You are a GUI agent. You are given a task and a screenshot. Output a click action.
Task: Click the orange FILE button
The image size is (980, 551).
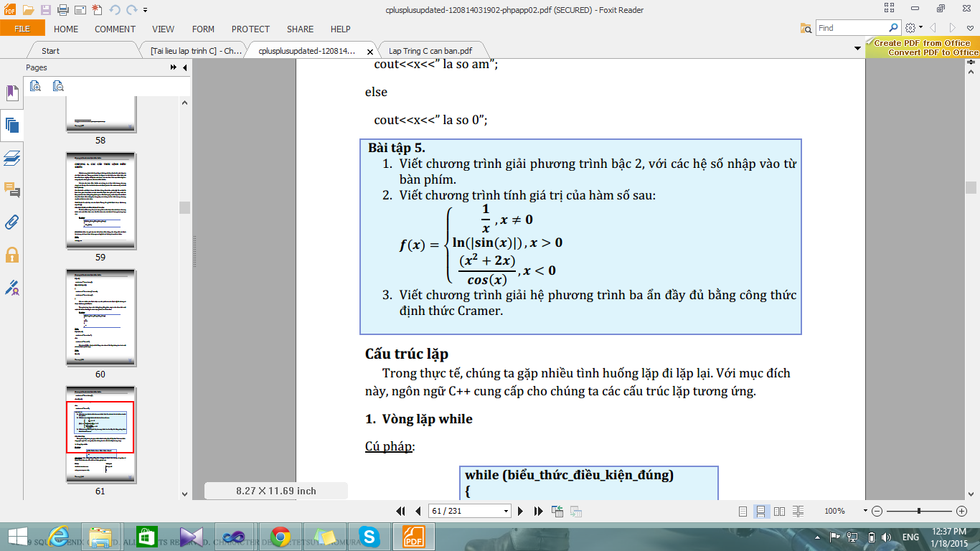[22, 29]
